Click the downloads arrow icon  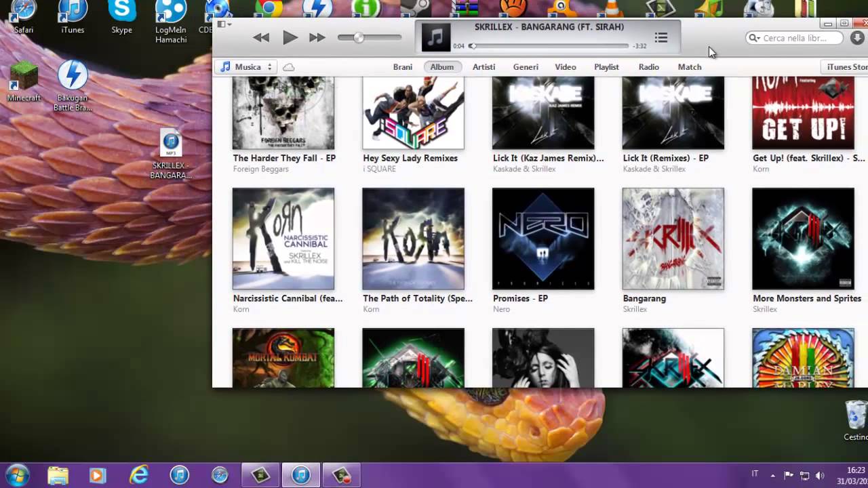pos(857,38)
